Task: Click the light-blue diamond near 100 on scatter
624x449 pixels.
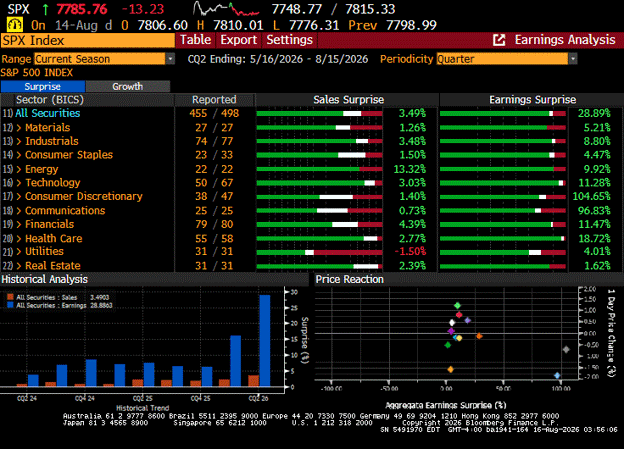Action: [557, 375]
